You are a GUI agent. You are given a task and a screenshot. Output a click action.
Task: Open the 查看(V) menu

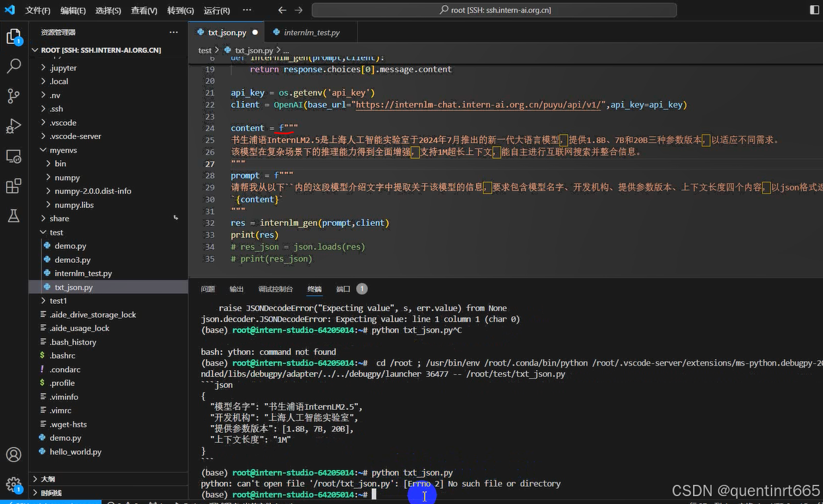144,11
